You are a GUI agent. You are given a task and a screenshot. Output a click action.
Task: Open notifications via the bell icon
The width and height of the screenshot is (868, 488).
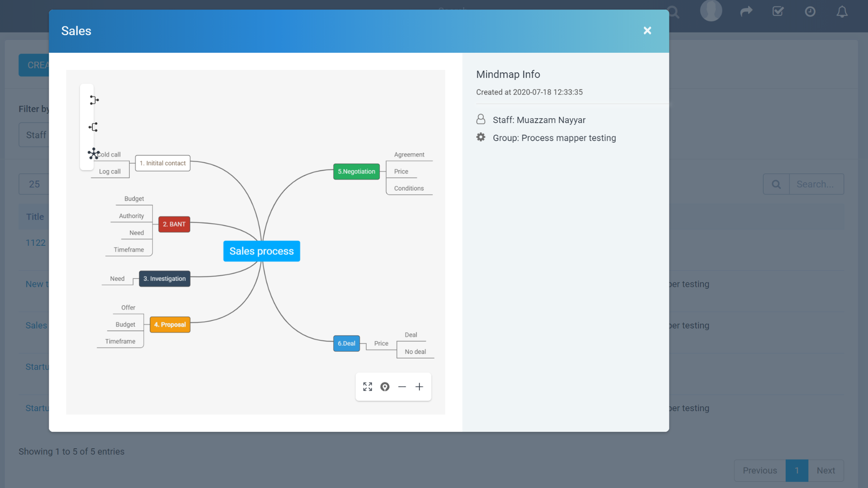[x=842, y=11]
